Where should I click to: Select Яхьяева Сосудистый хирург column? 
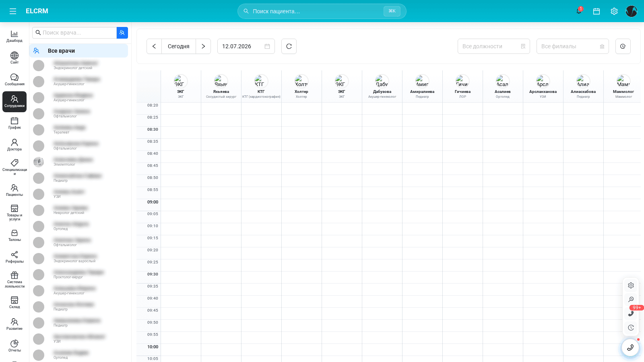tap(221, 86)
